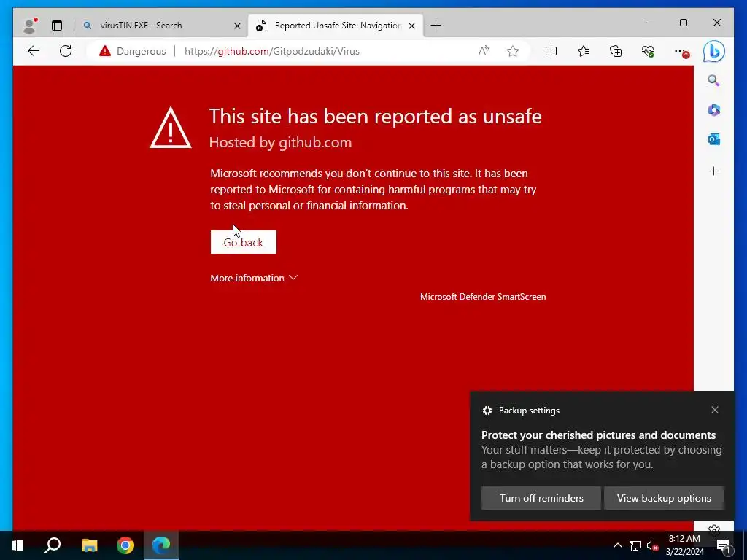747x560 pixels.
Task: Click the Backup settings gear icon
Action: (487, 411)
